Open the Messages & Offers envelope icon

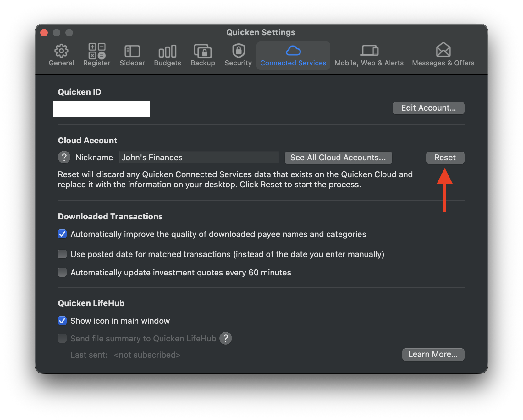click(443, 50)
